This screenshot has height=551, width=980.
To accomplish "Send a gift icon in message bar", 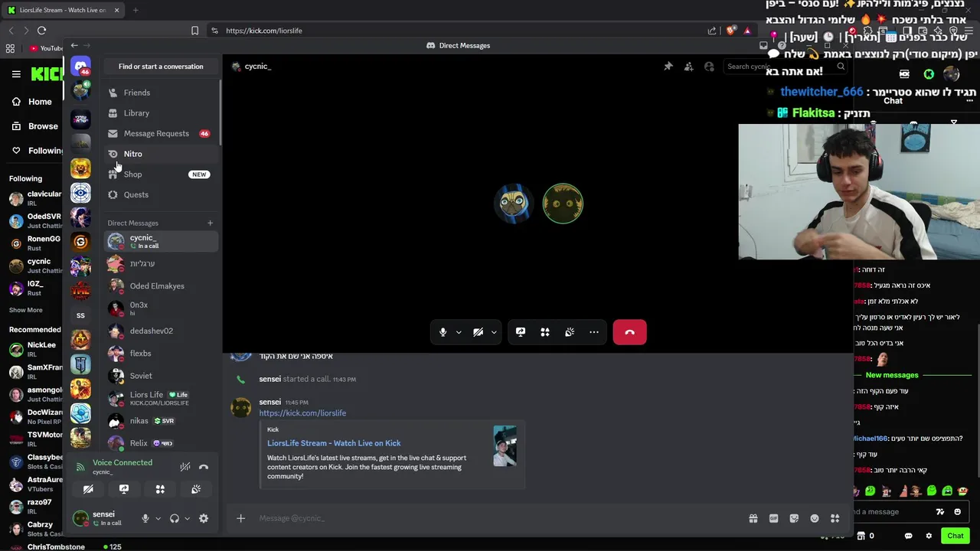I will click(753, 518).
